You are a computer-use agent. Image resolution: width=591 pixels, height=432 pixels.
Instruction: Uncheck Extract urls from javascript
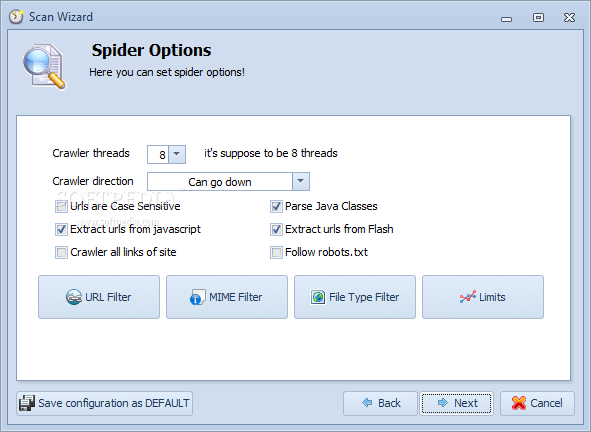61,229
